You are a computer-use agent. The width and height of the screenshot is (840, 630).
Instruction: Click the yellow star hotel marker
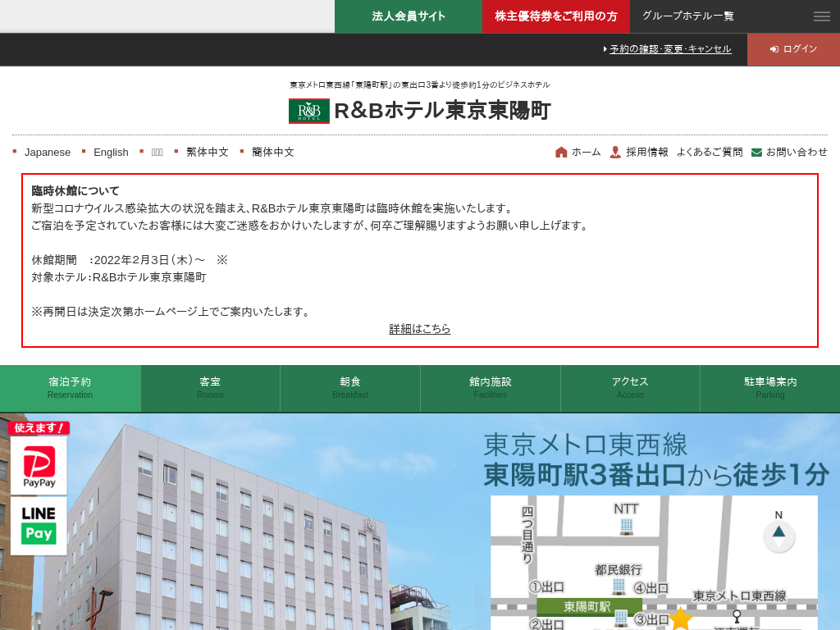680,619
